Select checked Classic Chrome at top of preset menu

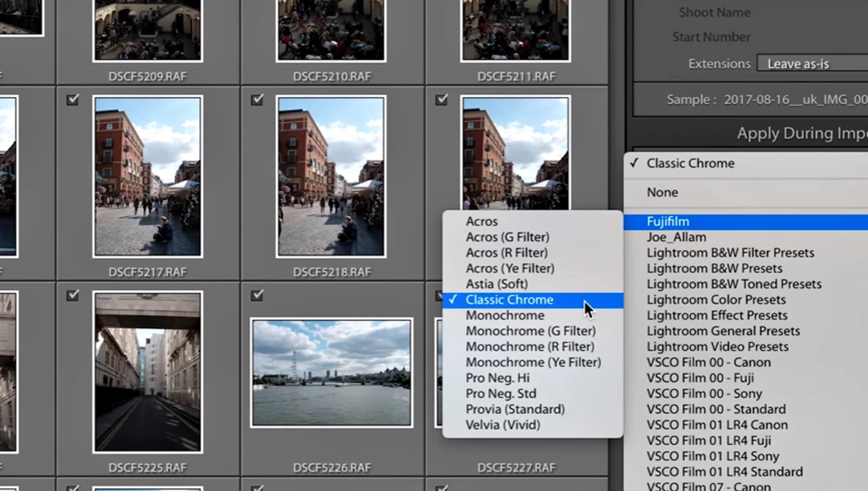(746, 163)
